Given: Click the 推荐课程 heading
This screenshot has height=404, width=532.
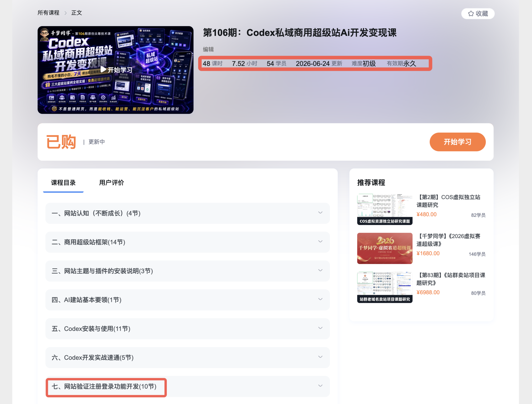Looking at the screenshot, I should point(371,183).
